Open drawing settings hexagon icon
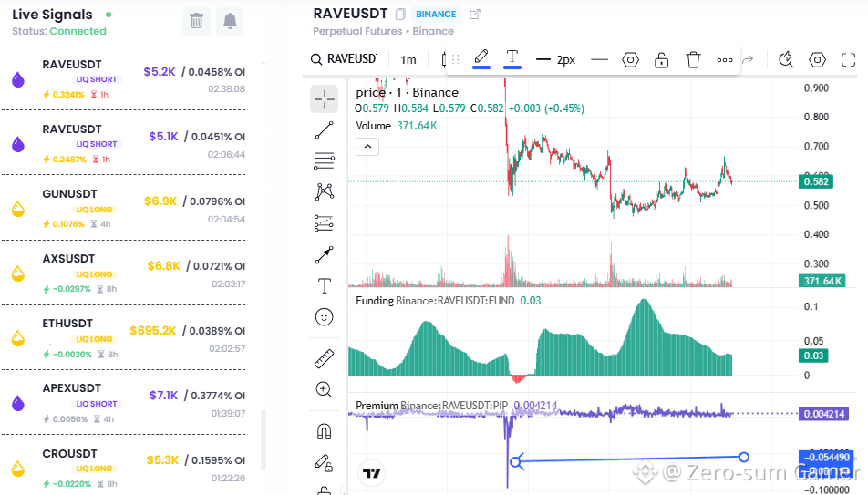This screenshot has width=868, height=495. [630, 59]
